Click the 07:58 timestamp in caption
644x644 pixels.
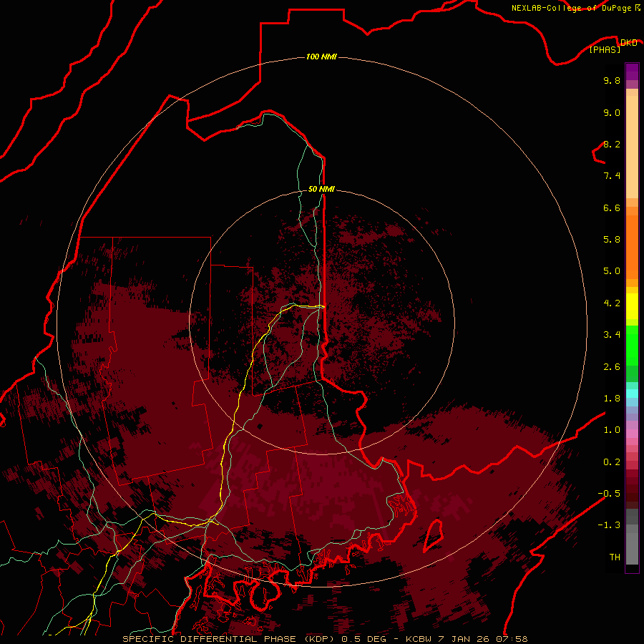(x=513, y=639)
